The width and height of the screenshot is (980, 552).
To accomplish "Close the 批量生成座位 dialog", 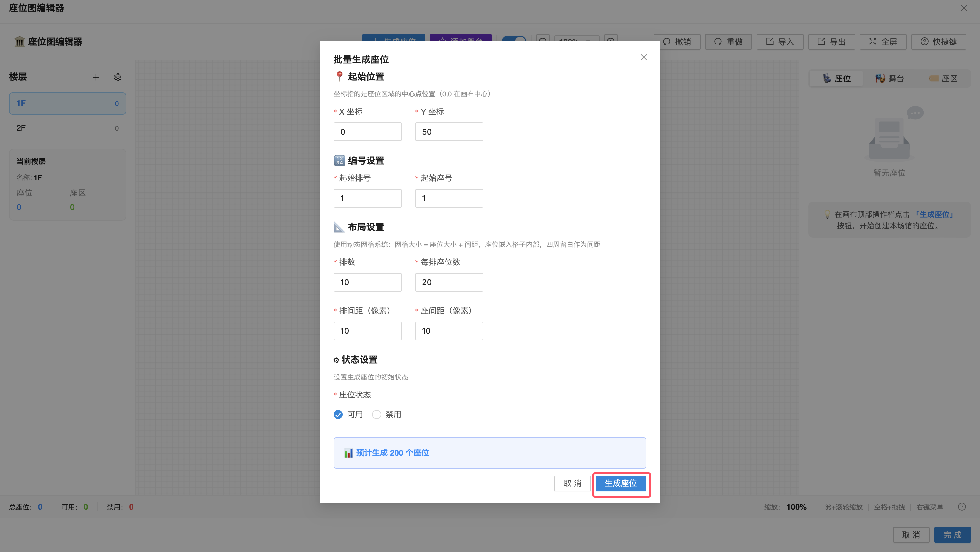I will [644, 57].
